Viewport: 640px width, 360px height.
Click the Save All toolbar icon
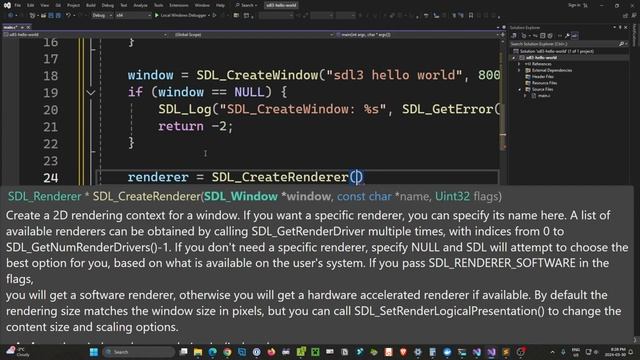pyautogui.click(x=58, y=16)
